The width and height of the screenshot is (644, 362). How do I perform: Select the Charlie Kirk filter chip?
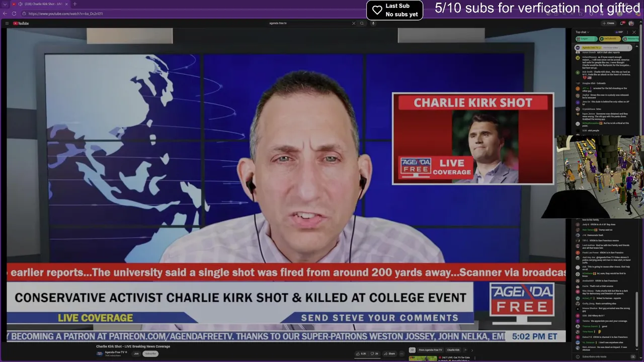pyautogui.click(x=453, y=350)
